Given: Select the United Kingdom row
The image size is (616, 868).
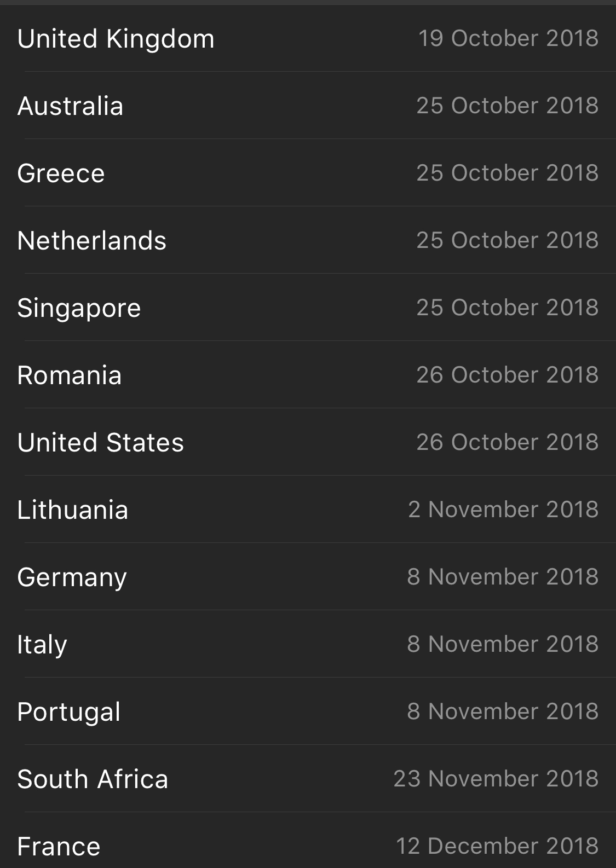Looking at the screenshot, I should click(116, 39).
